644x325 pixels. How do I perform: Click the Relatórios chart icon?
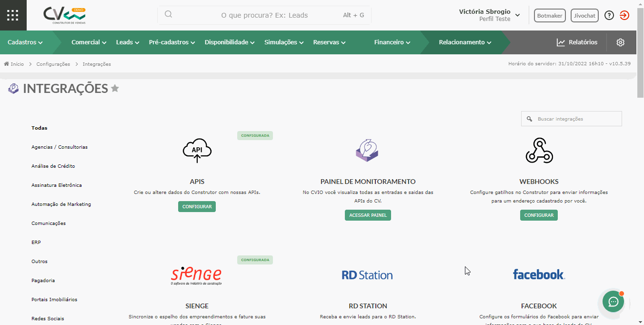561,42
